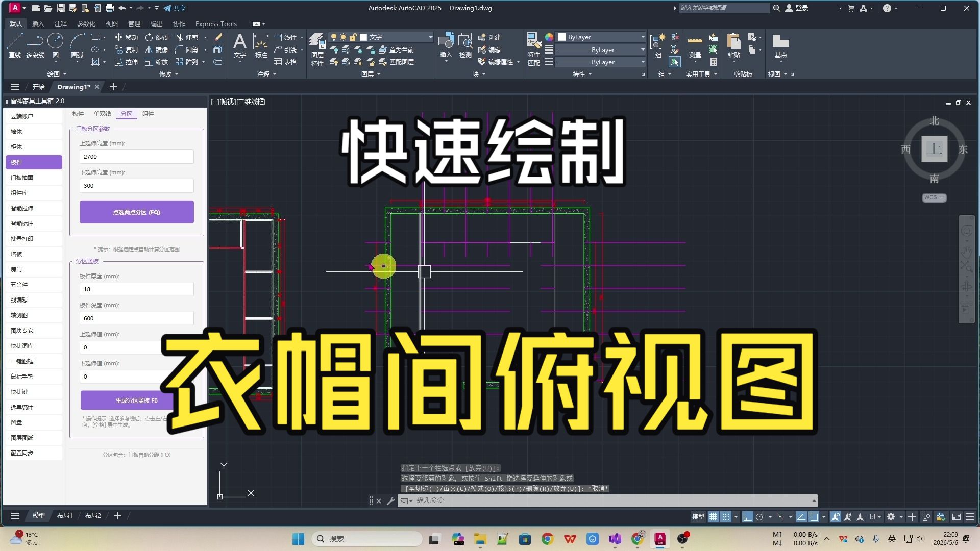The width and height of the screenshot is (980, 551).
Task: Expand the 注释 (Annotation) panel
Action: coord(266,74)
